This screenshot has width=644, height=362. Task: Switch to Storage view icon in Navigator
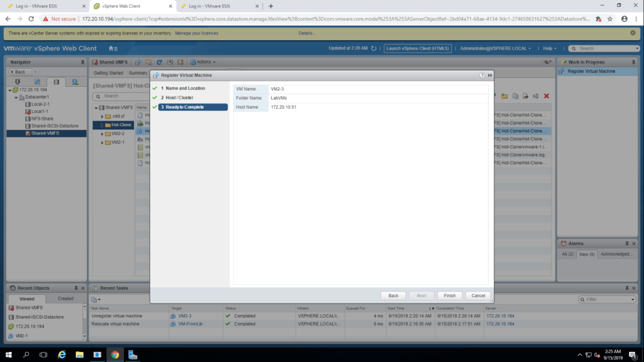(x=56, y=82)
